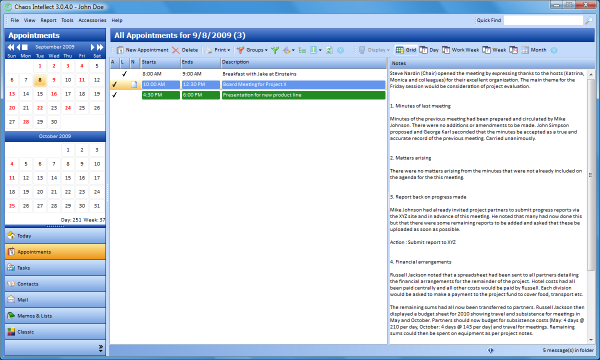The width and height of the screenshot is (600, 360).
Task: Sort appointments by the Starts column header
Action: pyautogui.click(x=161, y=62)
